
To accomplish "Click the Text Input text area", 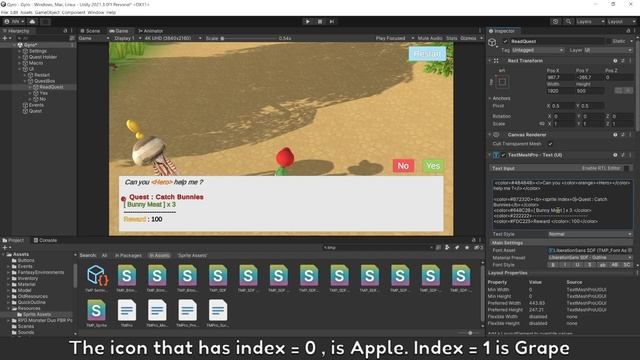I will tap(562, 204).
